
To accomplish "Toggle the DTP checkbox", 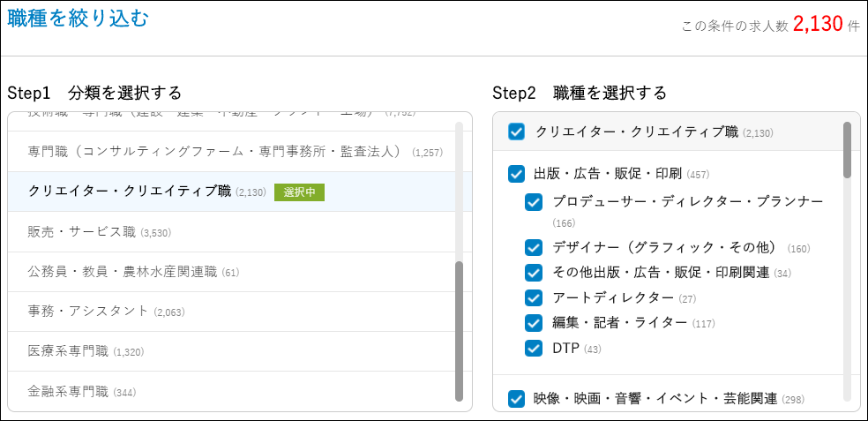I will click(x=534, y=348).
